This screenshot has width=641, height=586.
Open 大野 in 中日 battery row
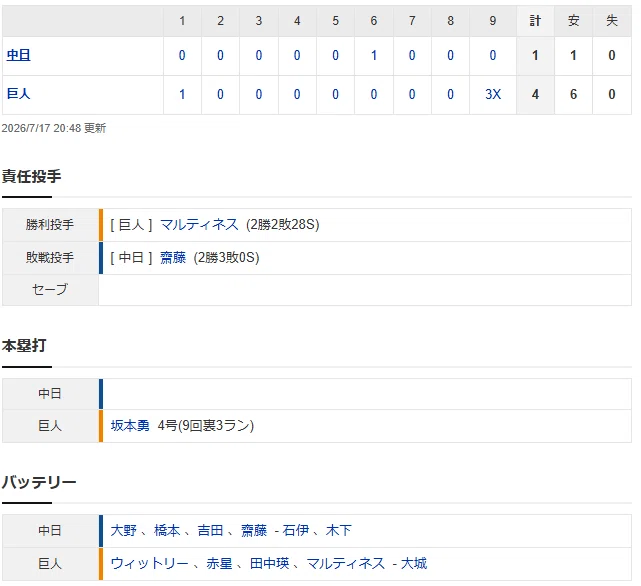pos(123,530)
